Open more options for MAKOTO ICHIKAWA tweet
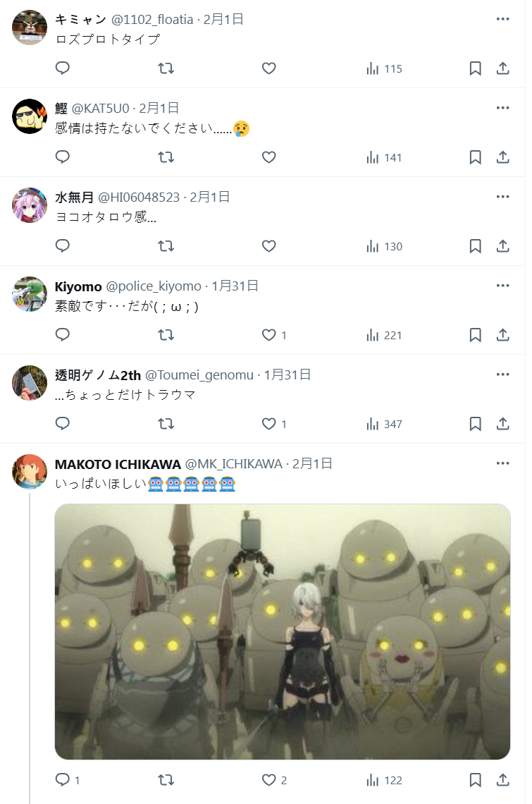Viewport: 532px width, 804px height. click(503, 463)
